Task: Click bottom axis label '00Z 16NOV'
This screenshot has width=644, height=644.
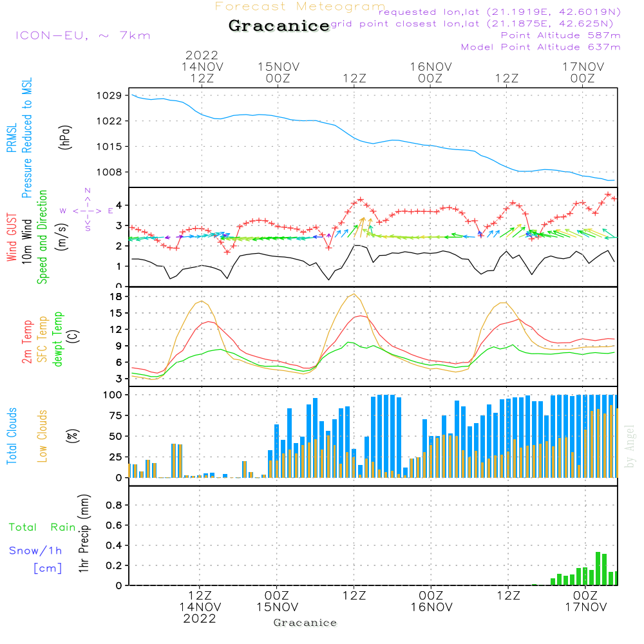Action: coord(431,601)
